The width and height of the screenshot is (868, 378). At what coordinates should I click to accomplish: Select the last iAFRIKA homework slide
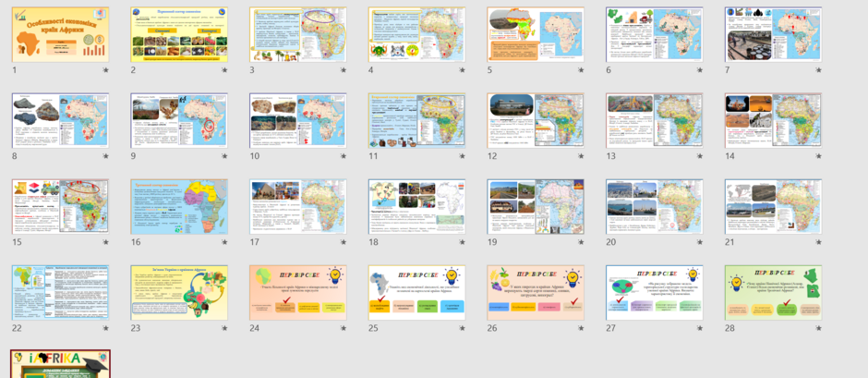click(60, 364)
